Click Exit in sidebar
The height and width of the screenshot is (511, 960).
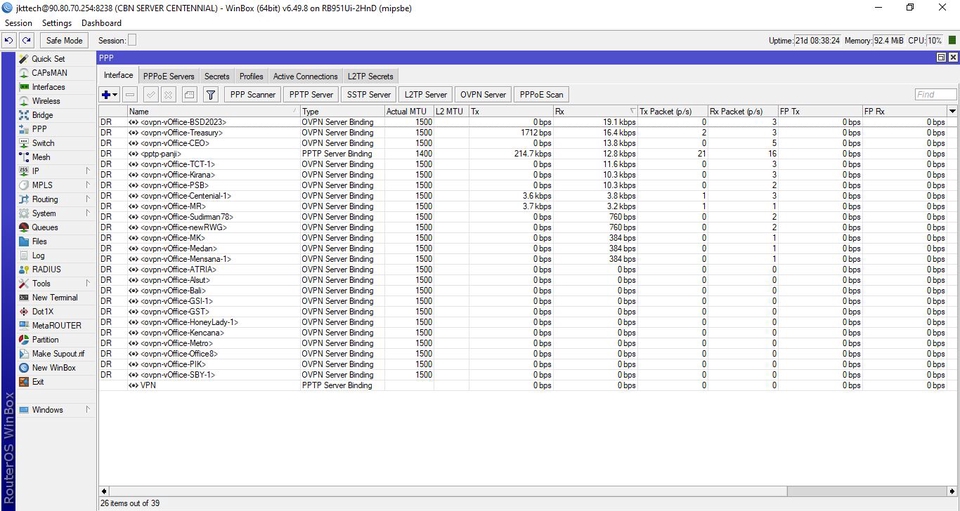[x=38, y=382]
